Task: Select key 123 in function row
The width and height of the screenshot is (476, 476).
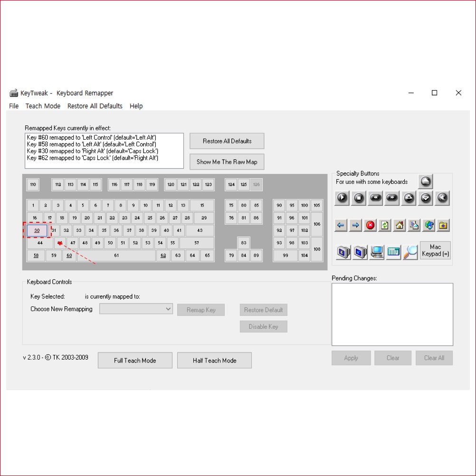Action: click(x=208, y=184)
